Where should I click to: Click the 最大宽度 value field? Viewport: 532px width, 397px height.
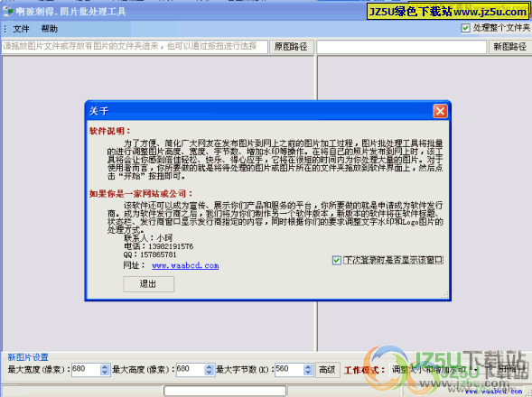point(86,369)
